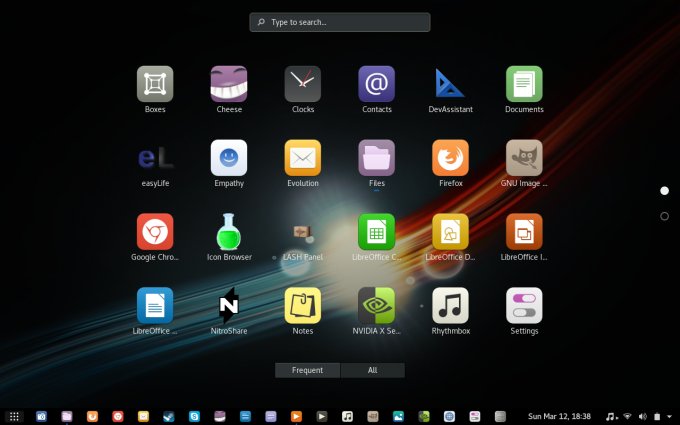Open the clock showing Sun Mar 12, 18:38
Viewport: 680px width, 425px height.
559,416
